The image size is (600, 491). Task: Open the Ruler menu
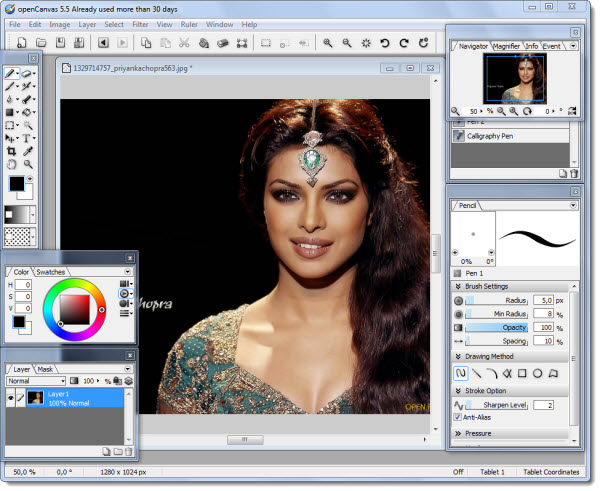[x=189, y=24]
